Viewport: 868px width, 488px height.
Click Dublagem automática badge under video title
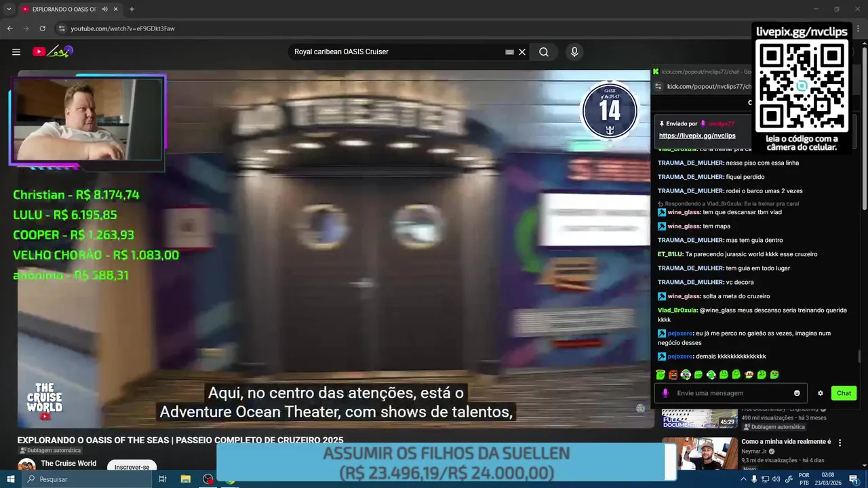[50, 451]
